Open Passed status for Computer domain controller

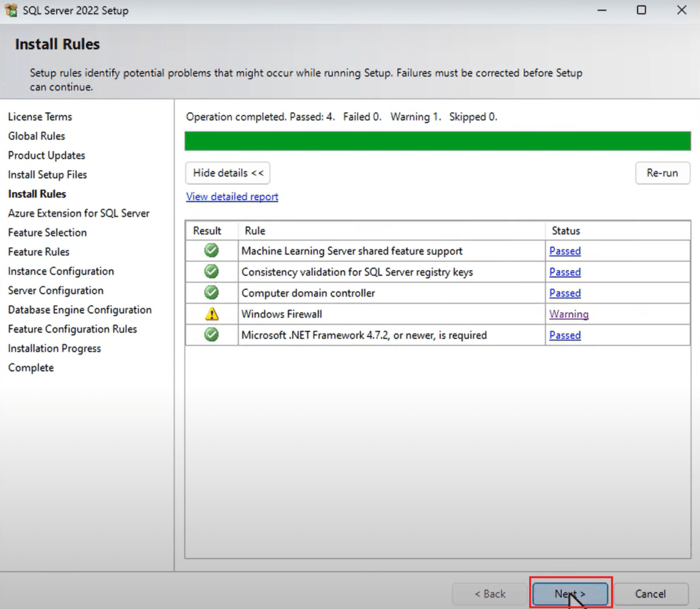click(565, 293)
